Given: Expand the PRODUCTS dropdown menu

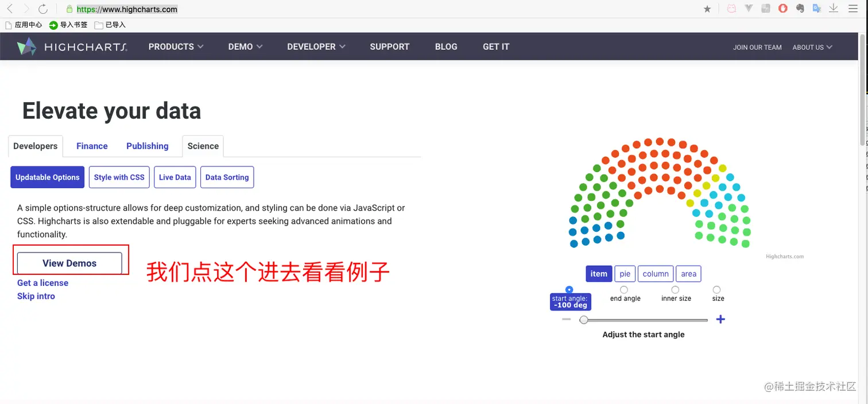Looking at the screenshot, I should pyautogui.click(x=176, y=46).
